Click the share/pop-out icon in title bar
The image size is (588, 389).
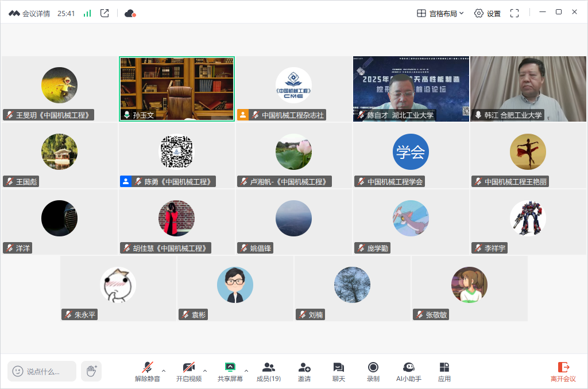pyautogui.click(x=105, y=13)
